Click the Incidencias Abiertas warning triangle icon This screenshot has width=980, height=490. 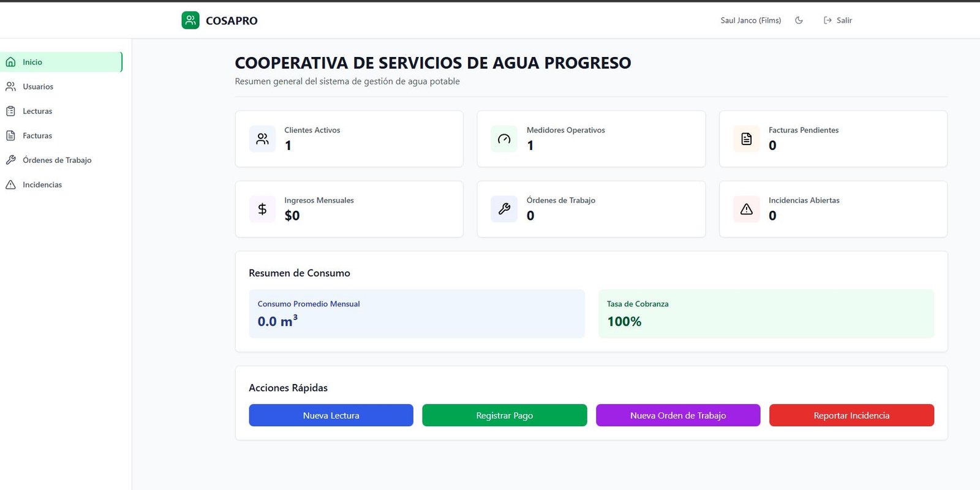746,209
